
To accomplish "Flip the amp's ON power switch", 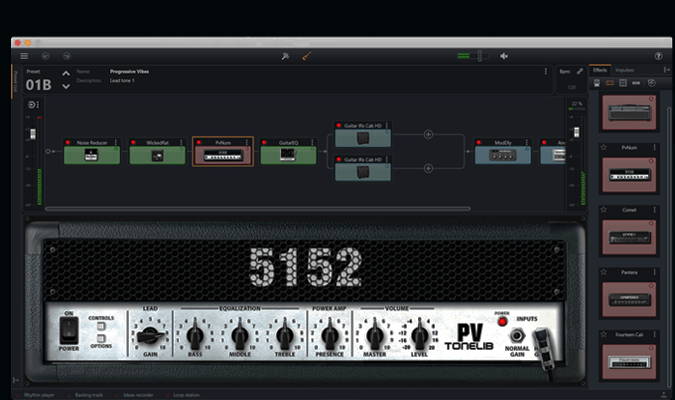I will tap(68, 327).
